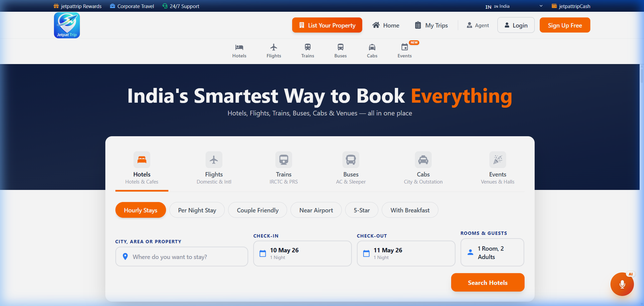This screenshot has width=644, height=306.
Task: Click the List Your Property button
Action: tap(327, 25)
